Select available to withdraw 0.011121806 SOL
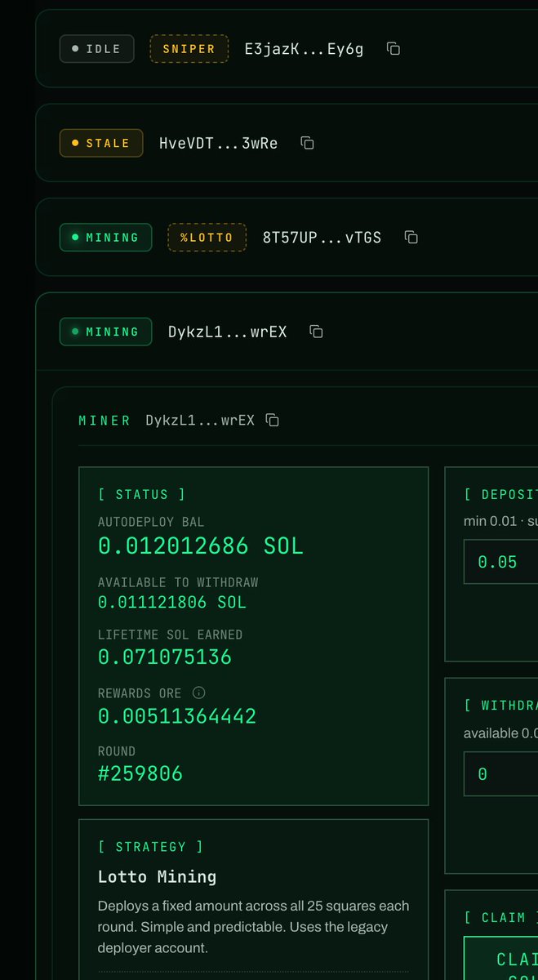The width and height of the screenshot is (538, 980). click(172, 603)
